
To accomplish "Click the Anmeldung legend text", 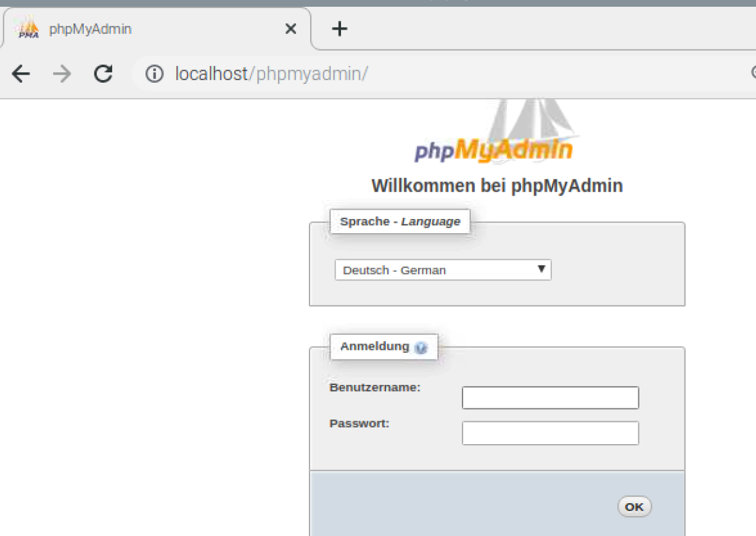I will point(374,347).
